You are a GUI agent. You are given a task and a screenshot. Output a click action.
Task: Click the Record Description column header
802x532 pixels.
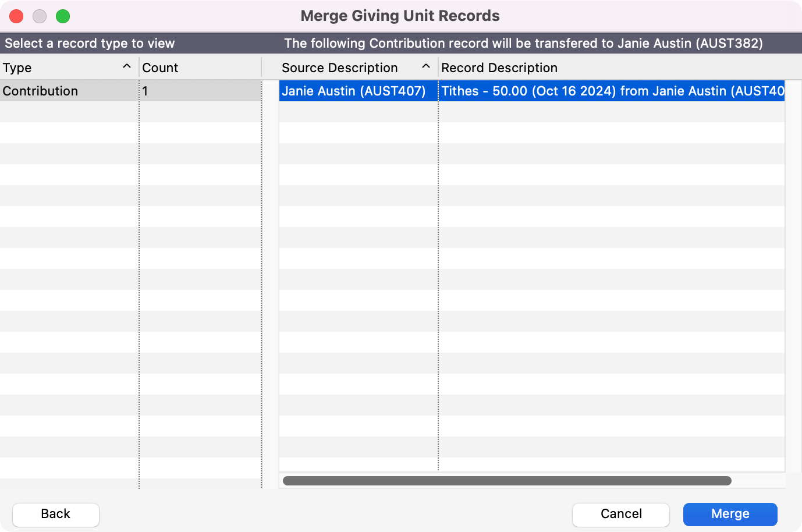[x=499, y=68]
